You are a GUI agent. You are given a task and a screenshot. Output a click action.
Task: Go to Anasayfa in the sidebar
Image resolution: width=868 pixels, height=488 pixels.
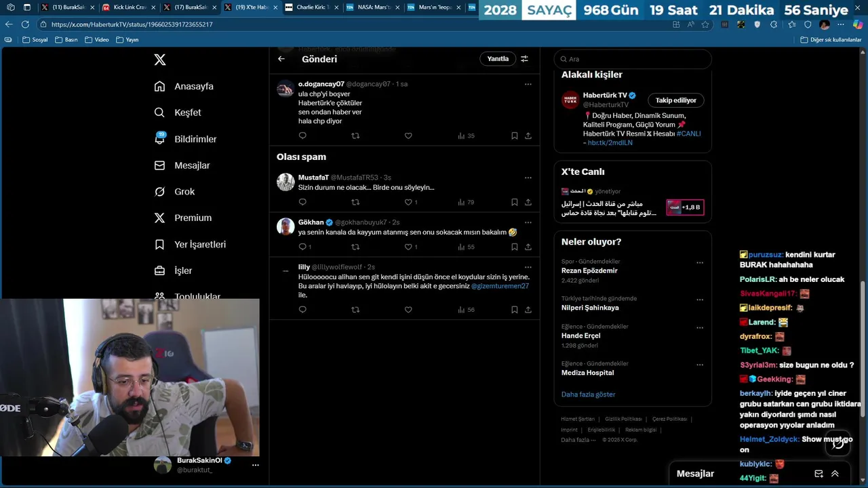tap(184, 86)
